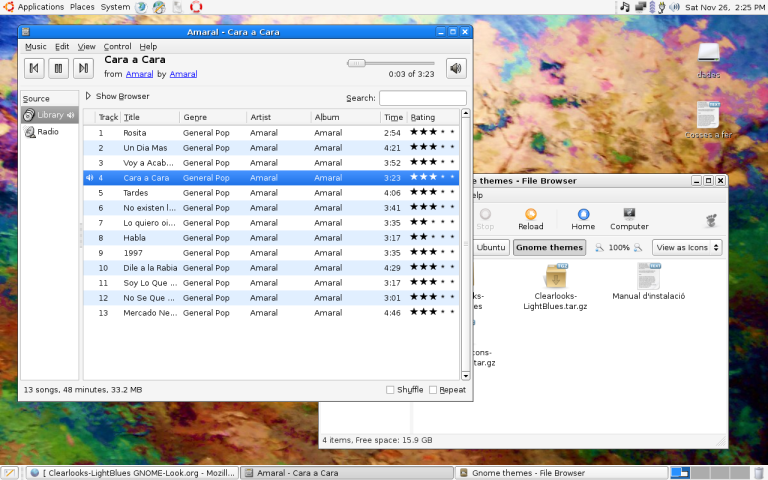Click the music note tray icon
This screenshot has width=768, height=480.
pyautogui.click(x=624, y=7)
